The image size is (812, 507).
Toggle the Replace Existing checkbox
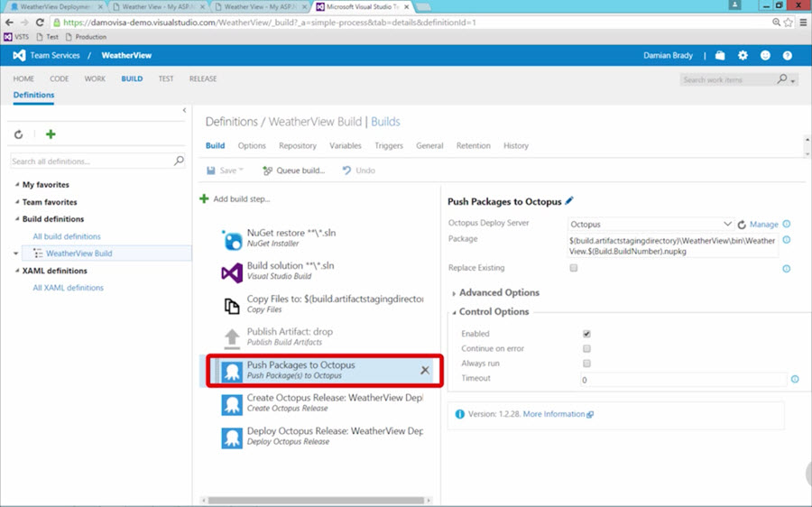(573, 268)
